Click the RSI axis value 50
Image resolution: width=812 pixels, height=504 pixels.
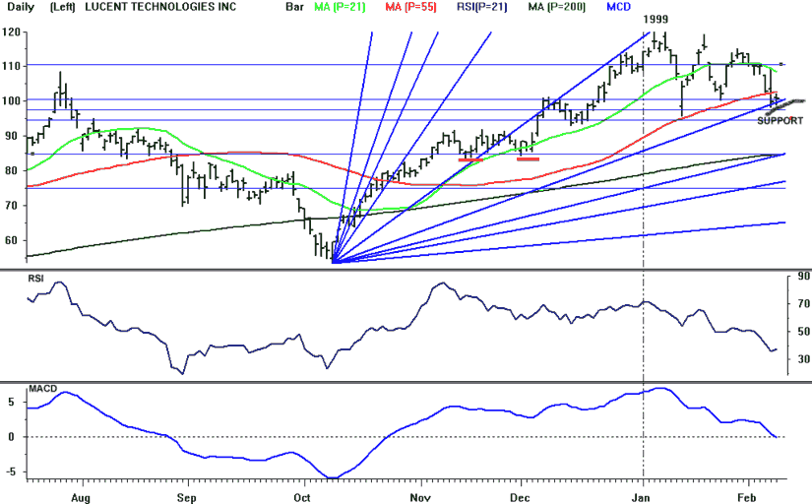(x=804, y=332)
